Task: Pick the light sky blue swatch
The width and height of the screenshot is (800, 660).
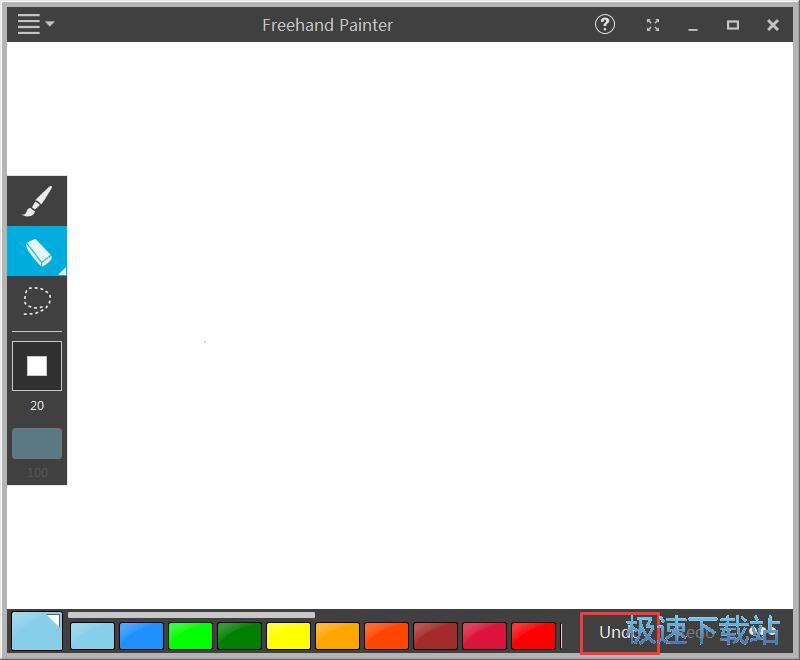Action: click(x=92, y=636)
